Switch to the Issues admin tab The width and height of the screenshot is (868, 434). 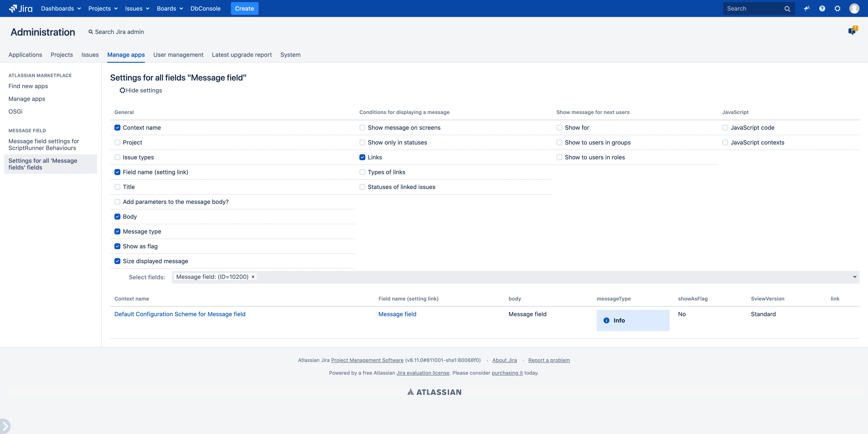pyautogui.click(x=90, y=55)
